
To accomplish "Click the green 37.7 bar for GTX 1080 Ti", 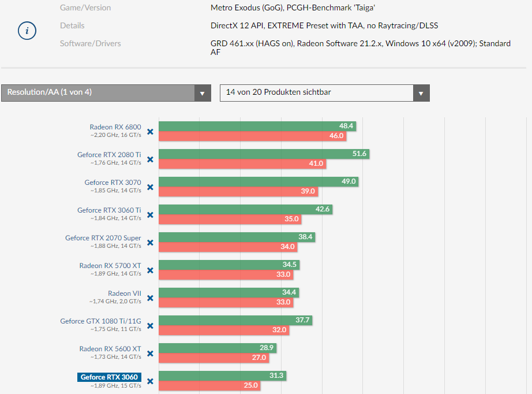I will pyautogui.click(x=235, y=320).
